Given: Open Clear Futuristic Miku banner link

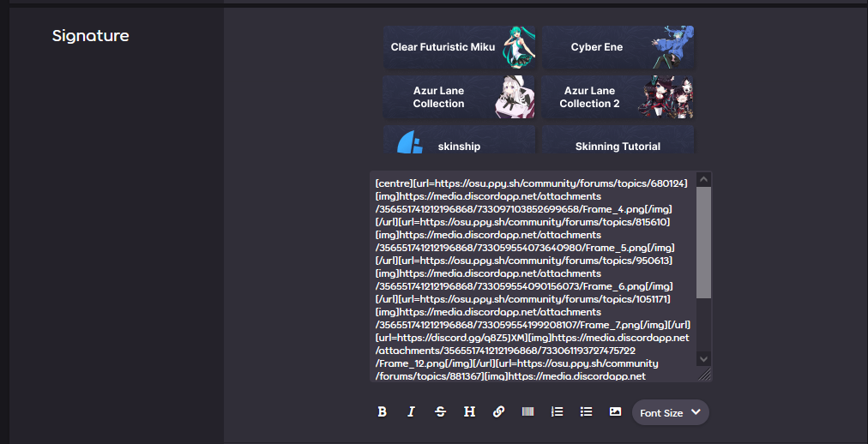Looking at the screenshot, I should [x=459, y=47].
